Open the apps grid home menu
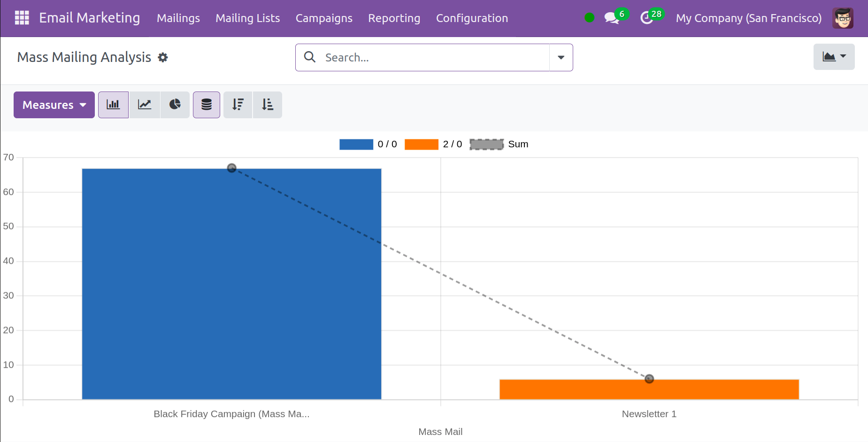868x442 pixels. pyautogui.click(x=22, y=18)
